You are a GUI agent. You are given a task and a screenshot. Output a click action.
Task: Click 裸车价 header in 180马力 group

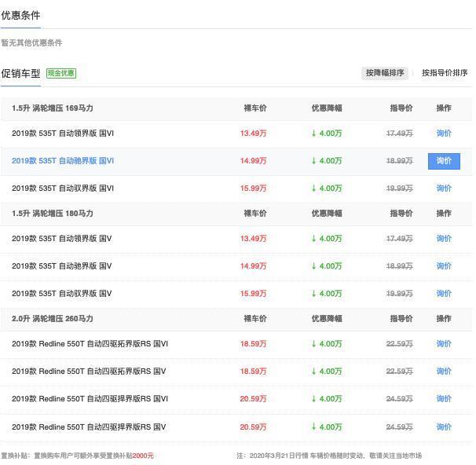click(255, 214)
